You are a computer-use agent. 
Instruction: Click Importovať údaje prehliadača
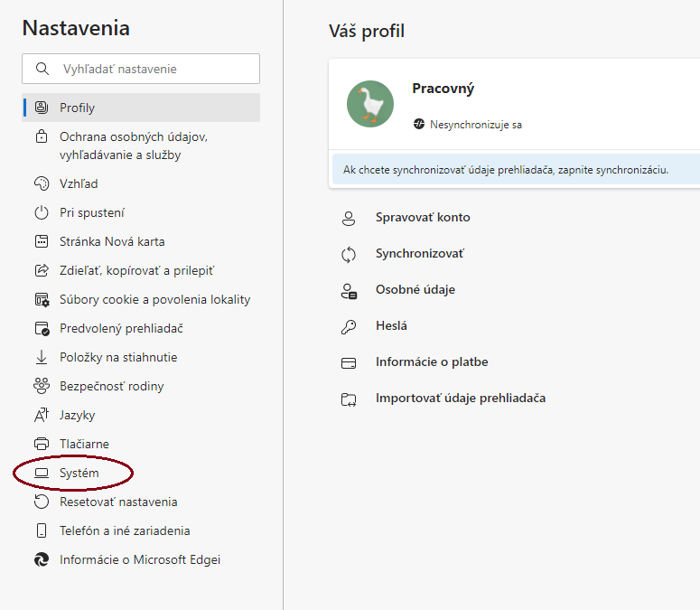point(461,398)
